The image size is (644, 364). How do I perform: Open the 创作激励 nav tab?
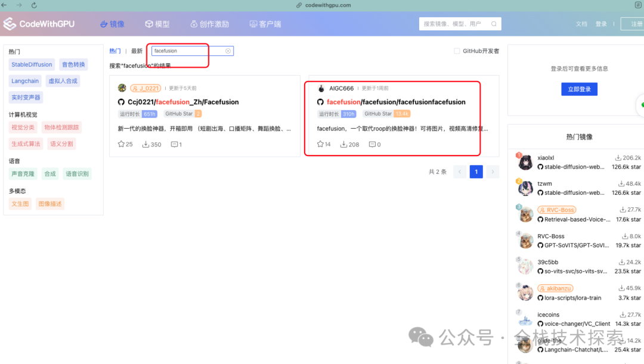[209, 24]
